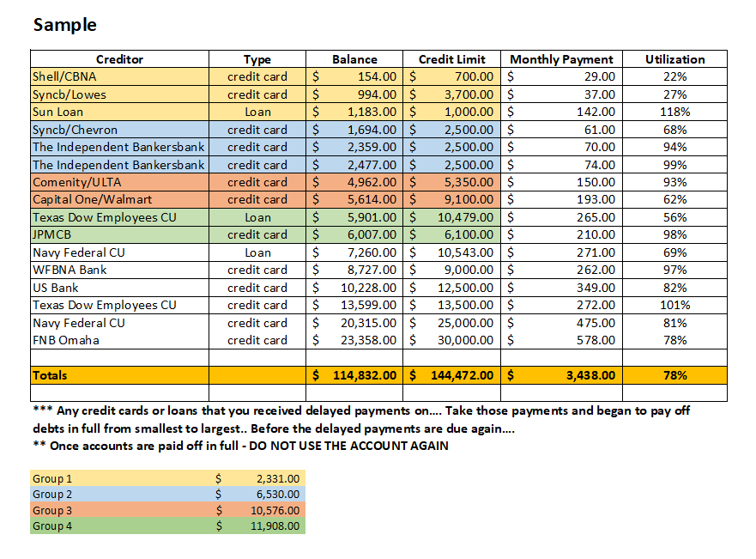The height and width of the screenshot is (559, 756).
Task: Click the Sun Loan credit limit '1,000.00'
Action: pos(451,112)
